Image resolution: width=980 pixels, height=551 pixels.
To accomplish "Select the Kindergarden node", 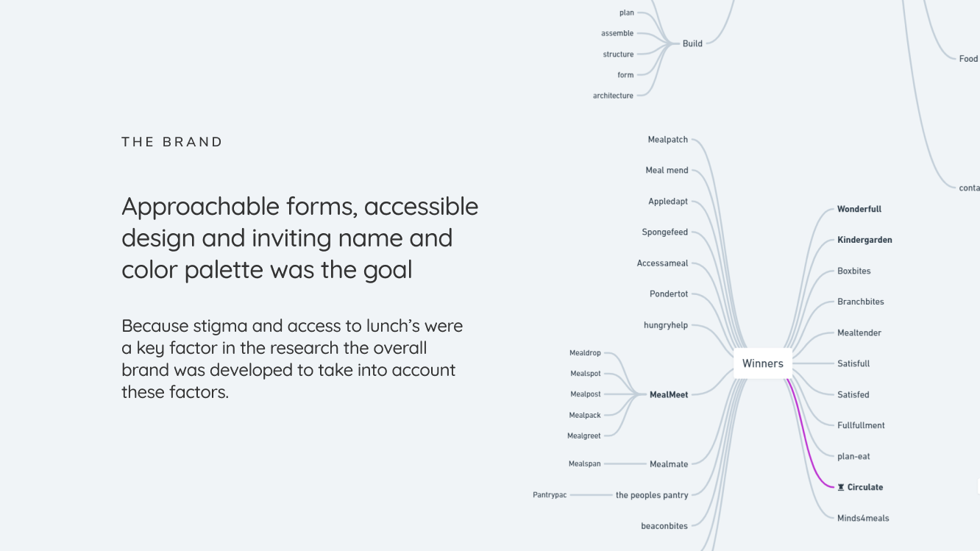I will pos(864,241).
